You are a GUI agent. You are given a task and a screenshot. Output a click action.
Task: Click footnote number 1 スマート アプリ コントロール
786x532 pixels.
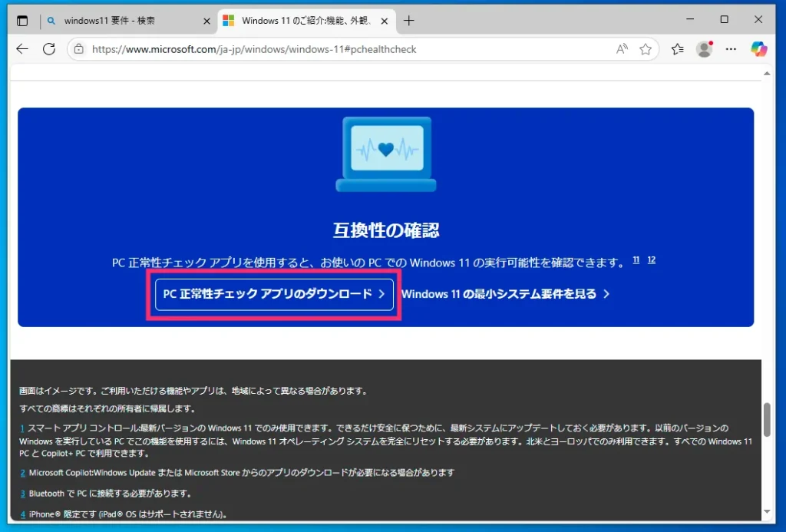[22, 428]
